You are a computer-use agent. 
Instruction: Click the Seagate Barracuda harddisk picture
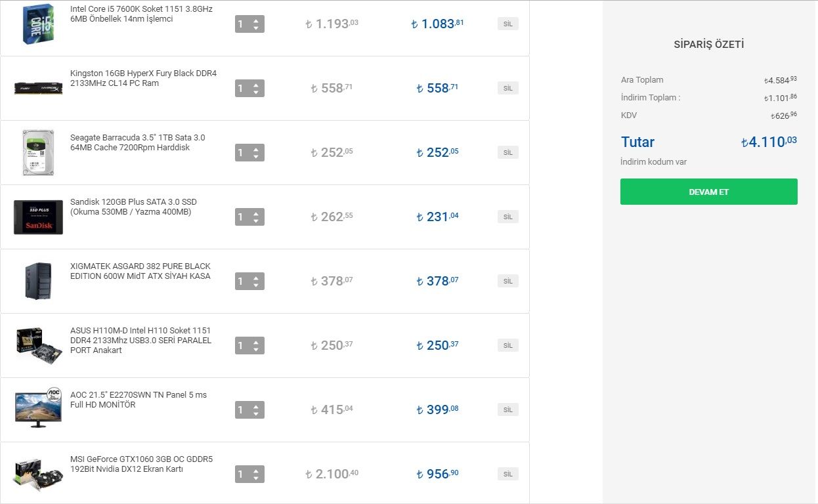tap(38, 152)
